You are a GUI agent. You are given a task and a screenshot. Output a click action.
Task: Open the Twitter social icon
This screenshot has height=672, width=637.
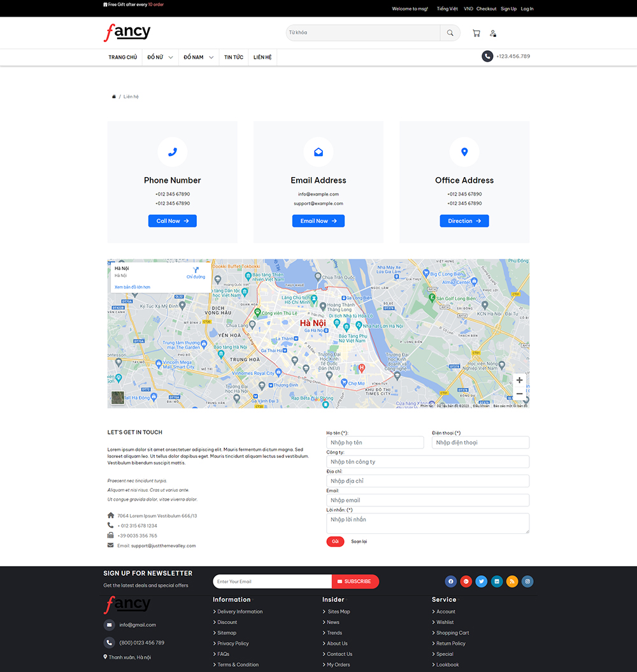[482, 581]
